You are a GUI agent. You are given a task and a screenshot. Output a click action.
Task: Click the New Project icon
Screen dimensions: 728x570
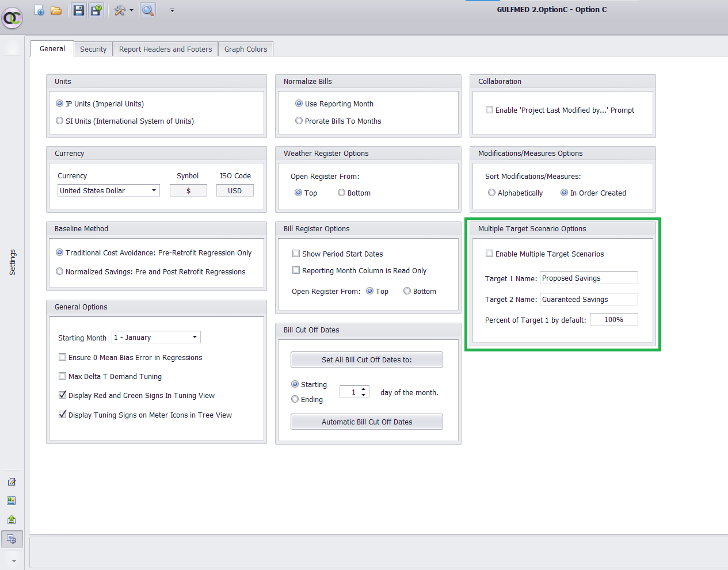tap(39, 10)
